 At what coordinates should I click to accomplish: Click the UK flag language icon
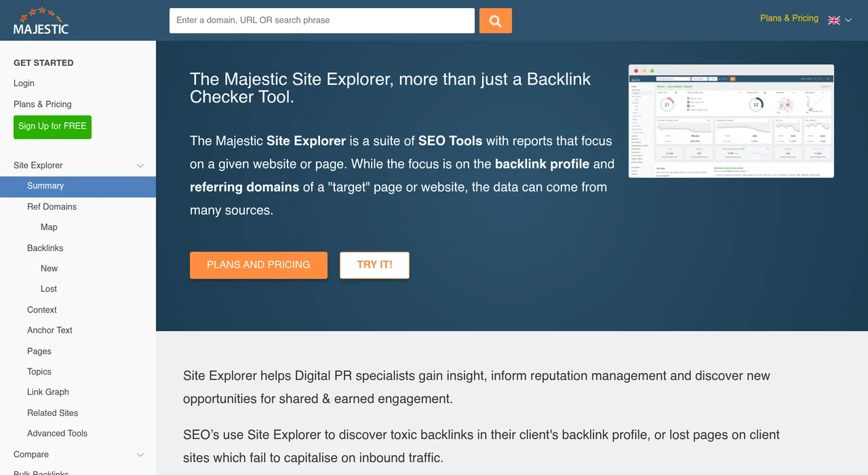click(x=834, y=20)
